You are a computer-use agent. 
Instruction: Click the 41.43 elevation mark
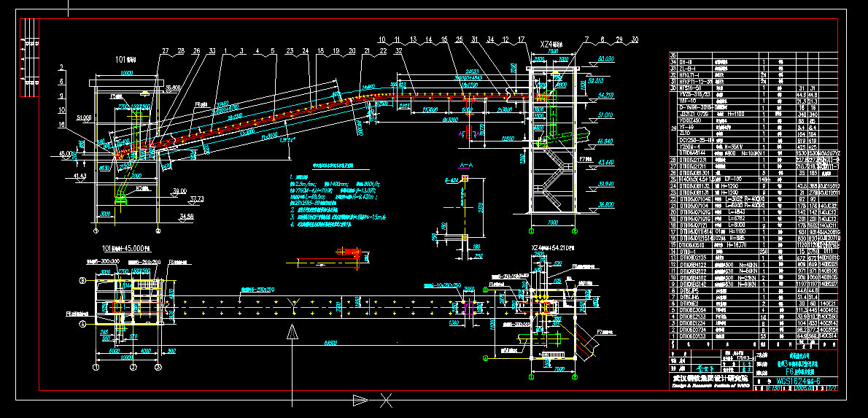pyautogui.click(x=80, y=176)
